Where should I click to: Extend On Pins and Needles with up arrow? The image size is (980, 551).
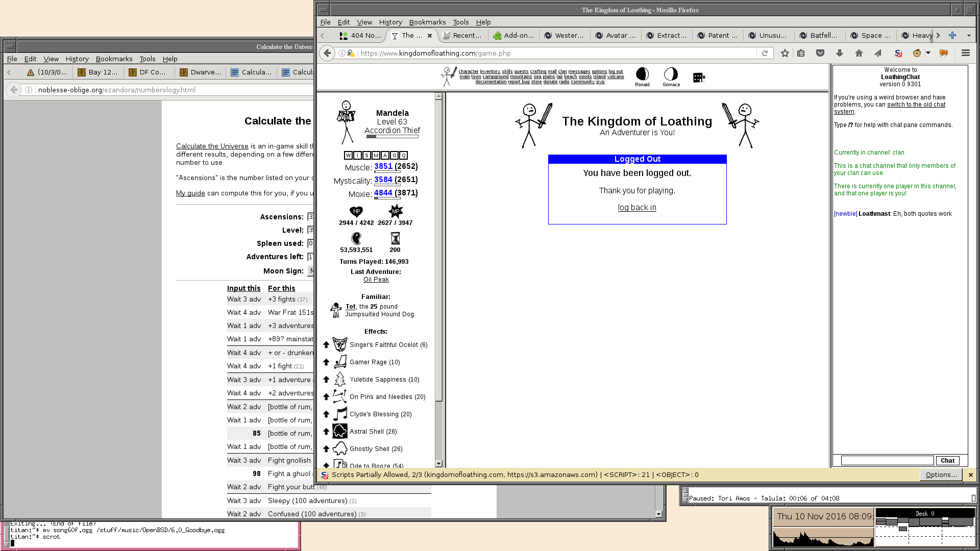[x=326, y=397]
